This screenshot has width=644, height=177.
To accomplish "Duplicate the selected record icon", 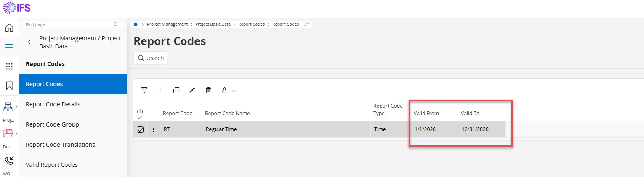I will (176, 90).
